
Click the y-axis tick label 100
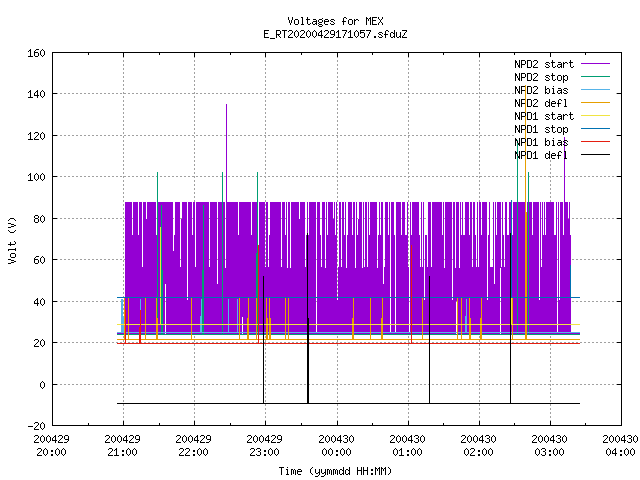[x=36, y=177]
